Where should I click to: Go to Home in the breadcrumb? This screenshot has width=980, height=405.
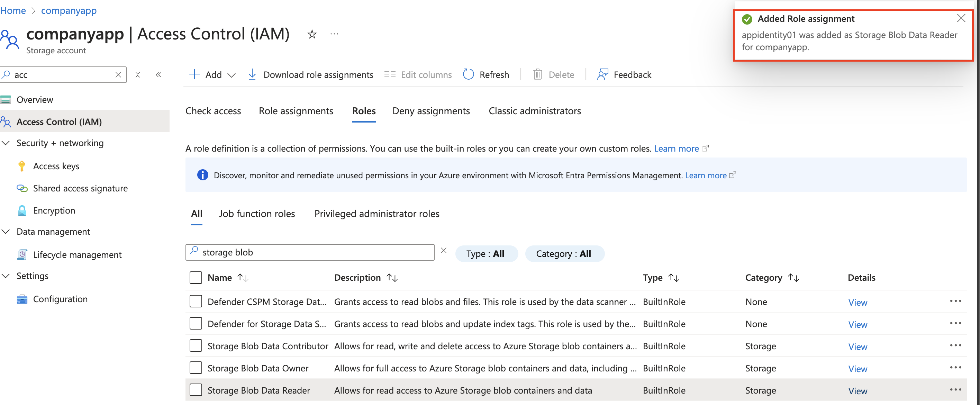coord(13,10)
